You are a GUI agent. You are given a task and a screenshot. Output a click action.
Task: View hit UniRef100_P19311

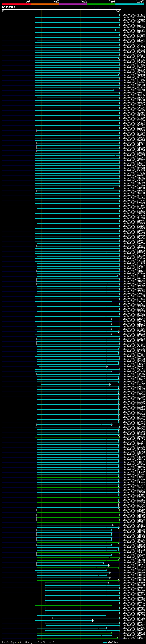point(133,289)
